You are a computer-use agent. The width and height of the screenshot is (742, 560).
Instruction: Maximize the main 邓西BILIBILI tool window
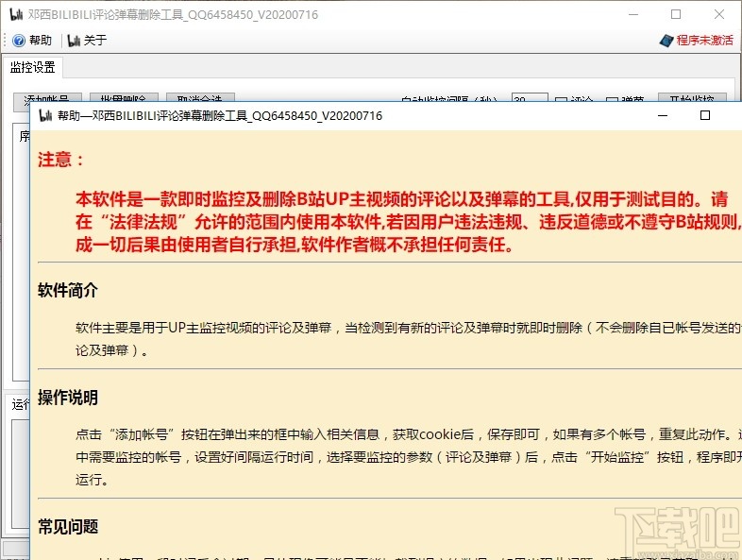click(x=676, y=15)
